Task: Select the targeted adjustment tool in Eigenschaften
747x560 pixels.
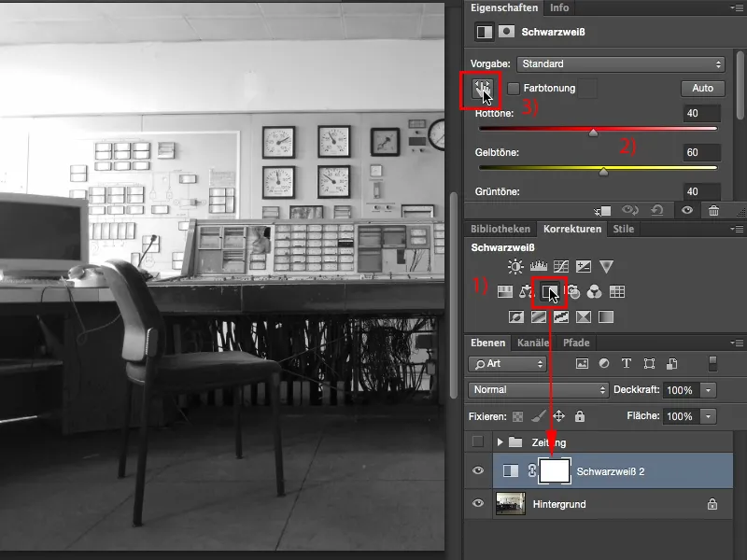Action: (483, 90)
